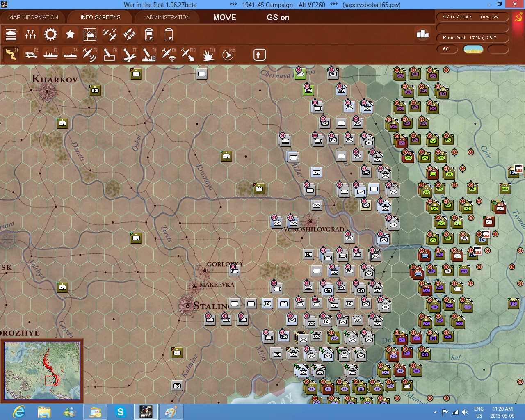Screen dimensions: 525x420
Task: Select the F6 bomb unit mode
Action: [110, 55]
